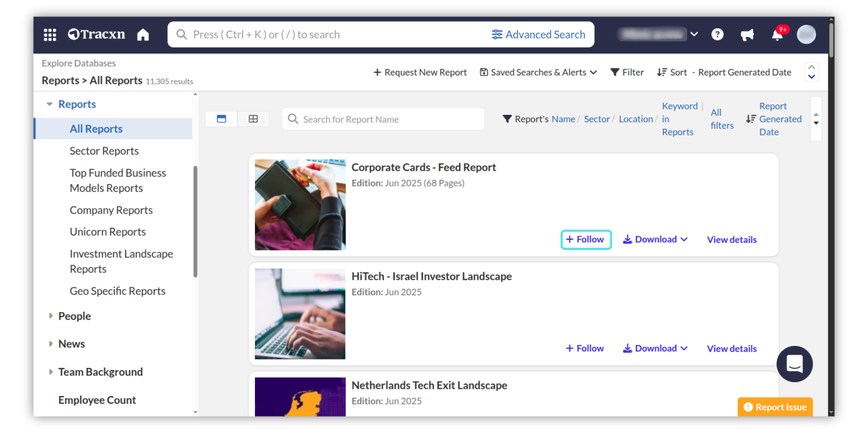This screenshot has height=434, width=868.
Task: Switch to list card view
Action: (x=222, y=119)
